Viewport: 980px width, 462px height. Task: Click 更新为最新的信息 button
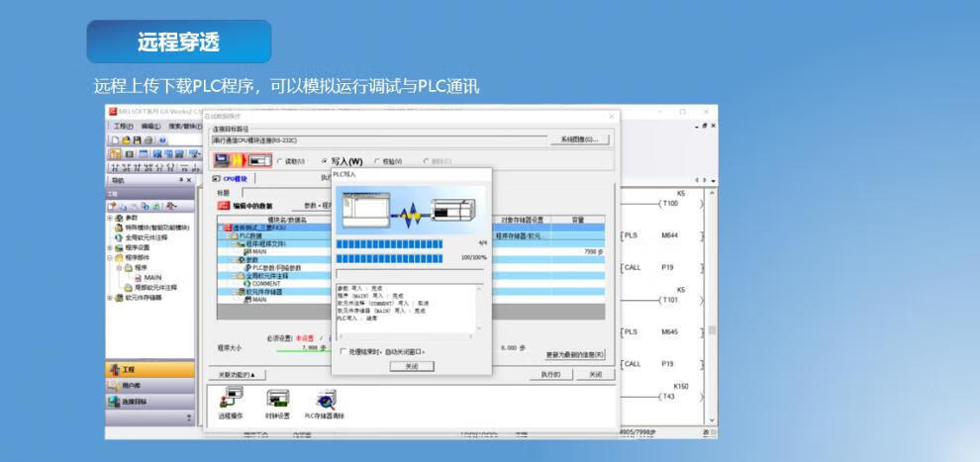tap(575, 354)
